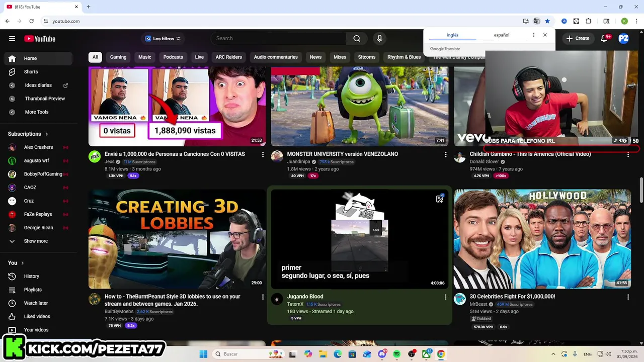Open options menu for the MrBeast video
644x362 pixels.
point(628,297)
